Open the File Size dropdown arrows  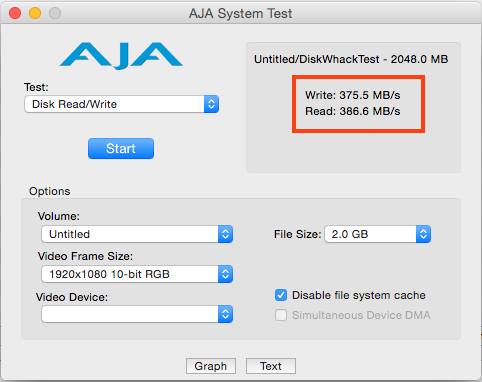[x=423, y=234]
